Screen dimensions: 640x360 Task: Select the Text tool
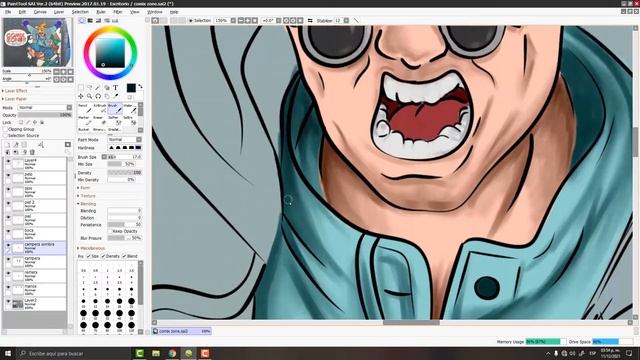(x=116, y=87)
